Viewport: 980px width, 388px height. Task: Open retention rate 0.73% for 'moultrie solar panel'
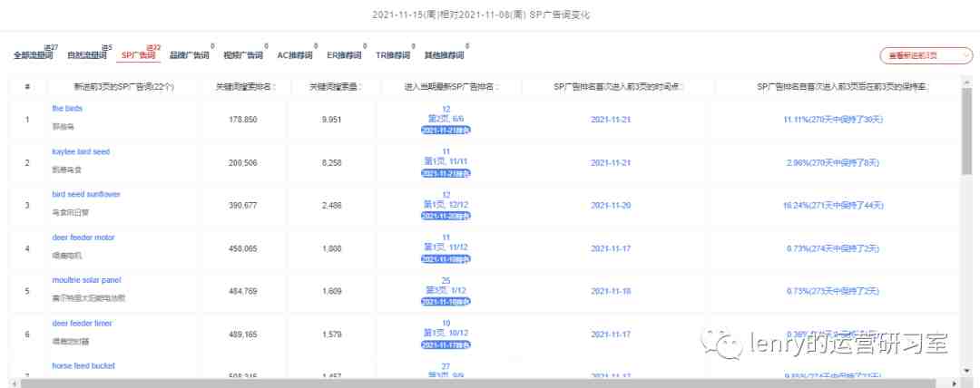pyautogui.click(x=833, y=291)
